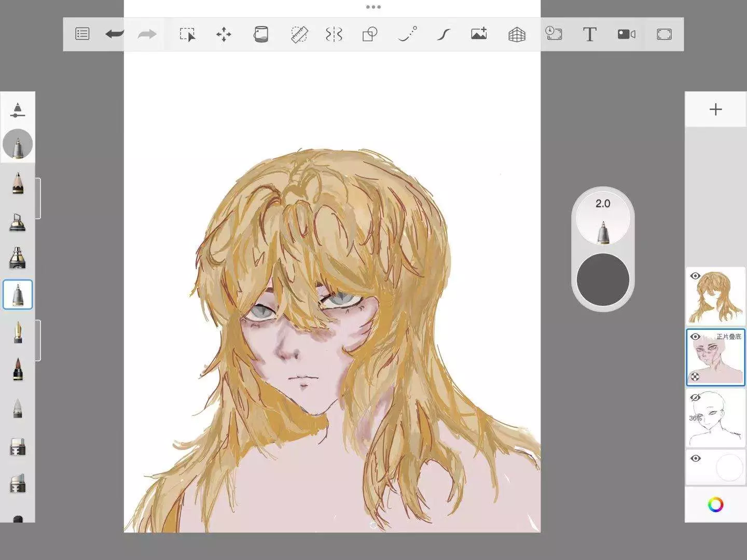Toggle visibility of the skin multiply layer

[x=696, y=337]
